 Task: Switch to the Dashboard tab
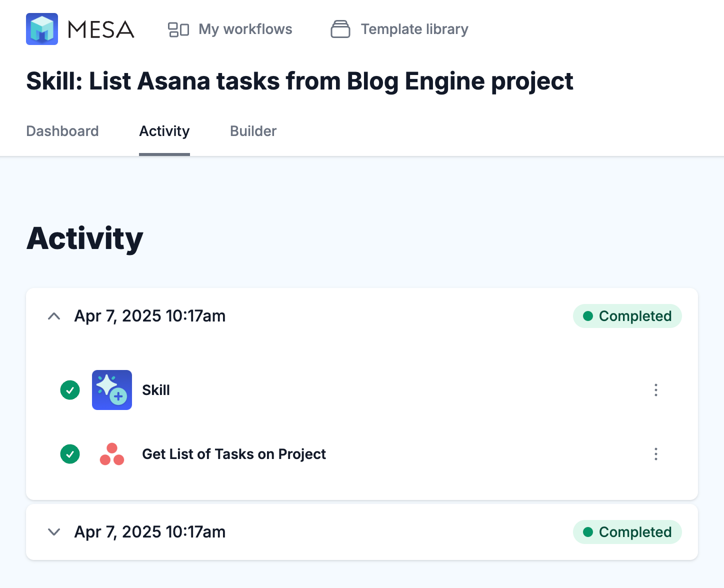pos(62,131)
